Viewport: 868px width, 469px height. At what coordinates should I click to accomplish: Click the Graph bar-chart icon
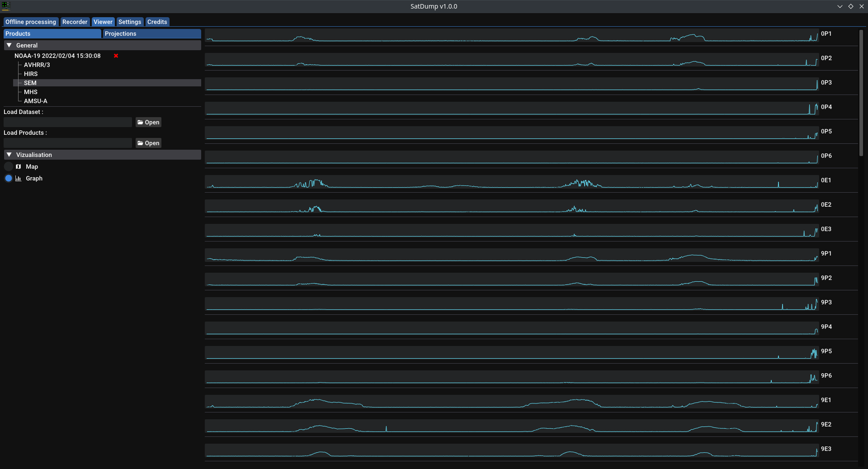(x=19, y=178)
